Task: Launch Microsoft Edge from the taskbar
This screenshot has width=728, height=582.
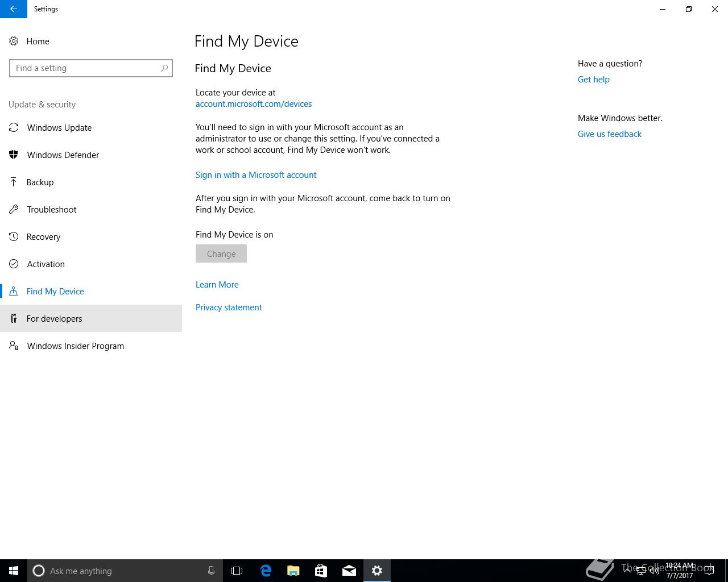Action: (x=266, y=571)
